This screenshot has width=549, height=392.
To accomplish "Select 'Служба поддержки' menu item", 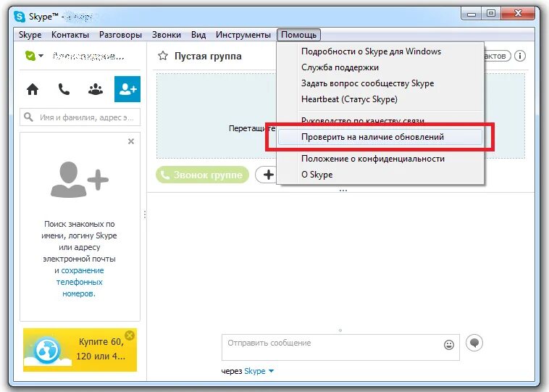I will (x=380, y=67).
